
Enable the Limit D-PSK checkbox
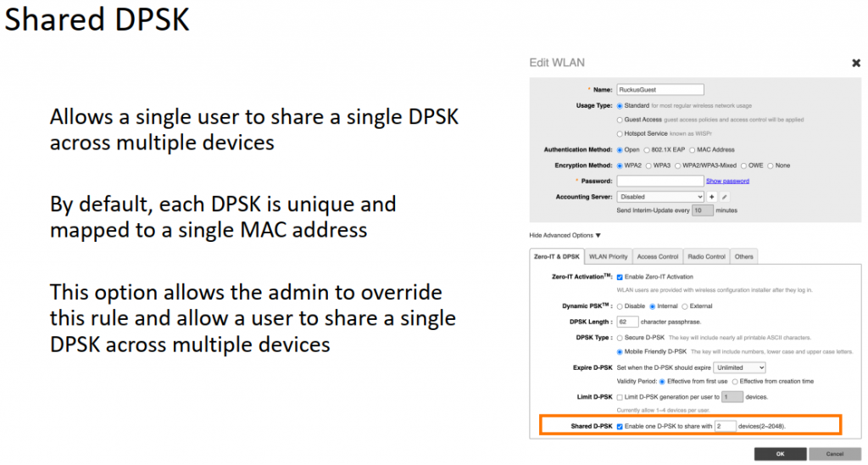(x=620, y=396)
